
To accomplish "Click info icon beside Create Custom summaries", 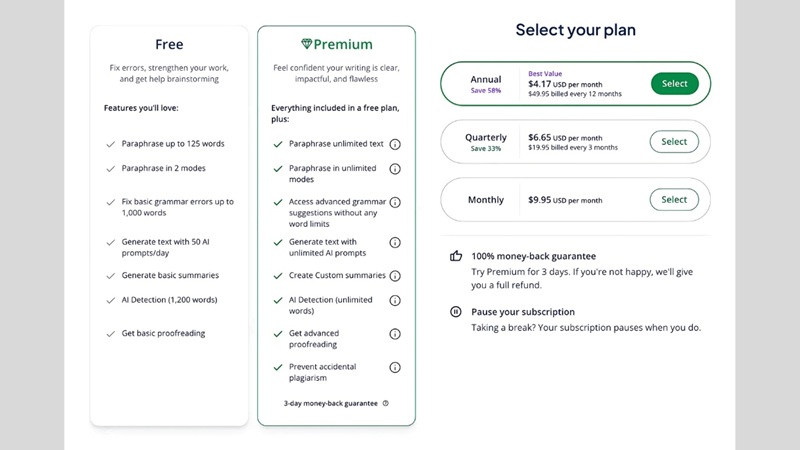I will (x=395, y=275).
